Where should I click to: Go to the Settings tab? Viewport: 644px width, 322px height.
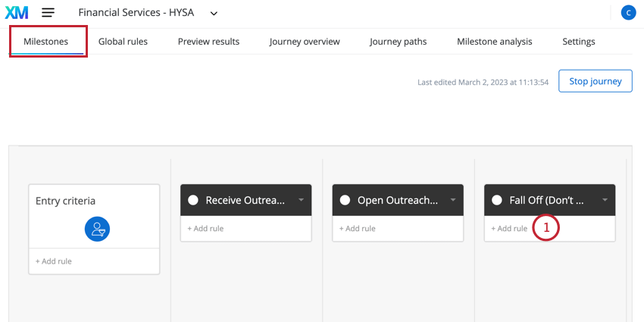(579, 42)
